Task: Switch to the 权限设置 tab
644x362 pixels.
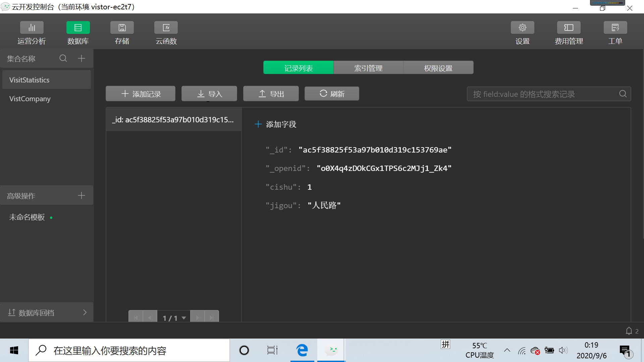Action: point(438,68)
